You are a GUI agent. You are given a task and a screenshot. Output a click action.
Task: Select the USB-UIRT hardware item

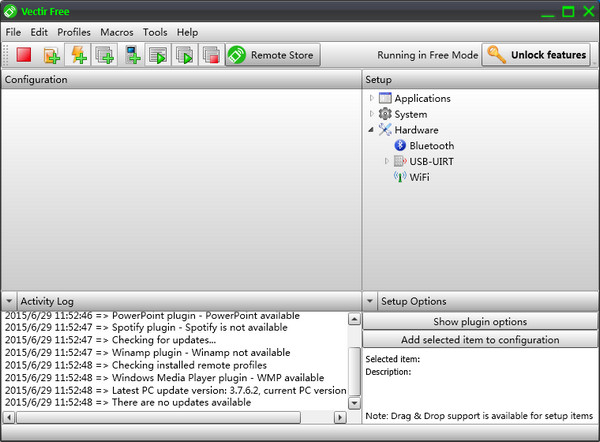(x=431, y=161)
